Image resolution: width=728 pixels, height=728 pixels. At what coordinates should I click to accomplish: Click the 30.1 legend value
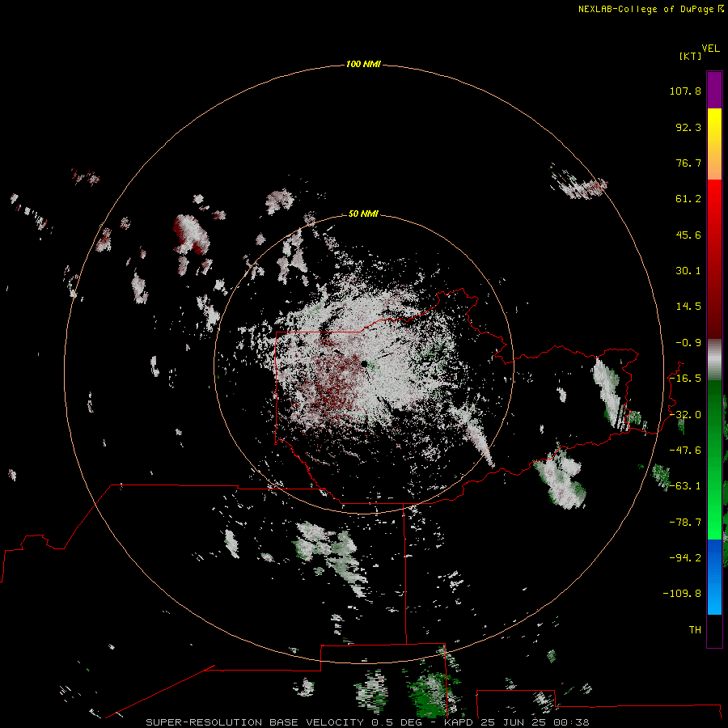(x=688, y=271)
